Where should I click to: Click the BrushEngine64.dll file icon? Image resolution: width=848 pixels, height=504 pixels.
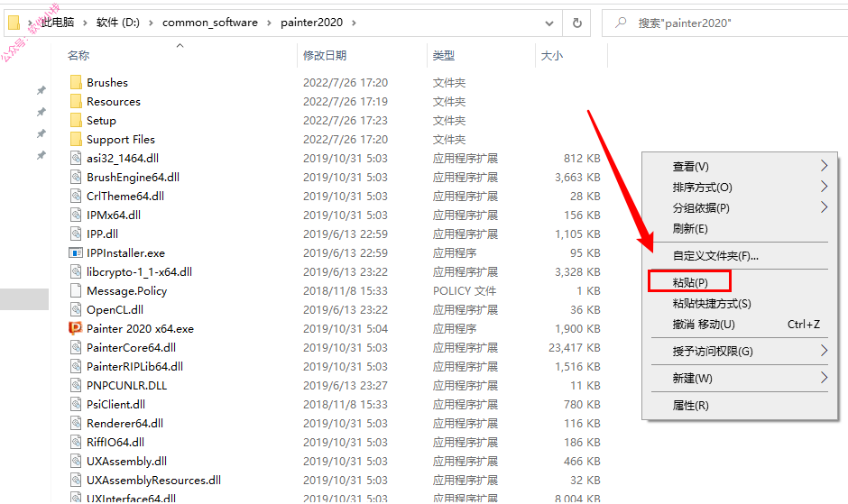76,177
